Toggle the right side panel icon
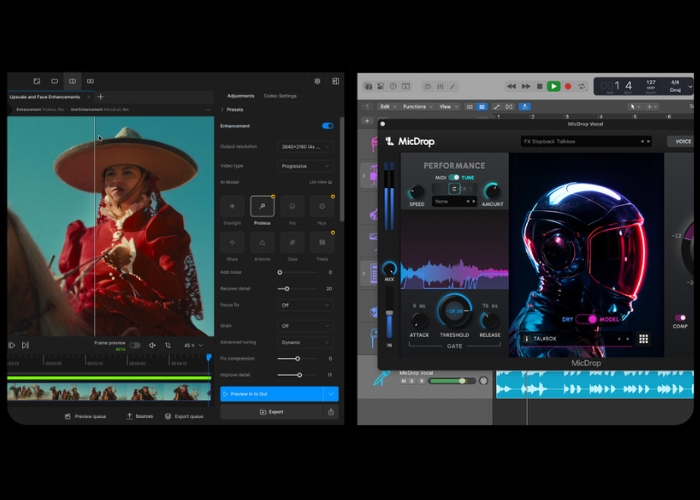The width and height of the screenshot is (700, 500). tap(335, 81)
